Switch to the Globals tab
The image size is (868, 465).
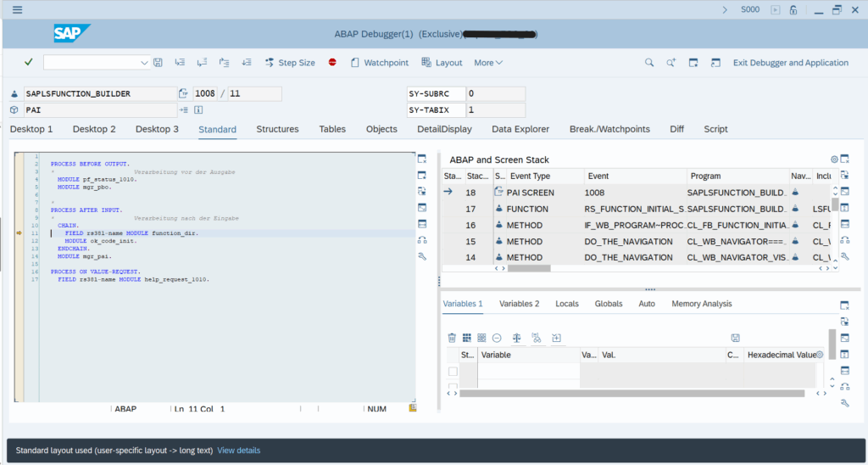(609, 304)
